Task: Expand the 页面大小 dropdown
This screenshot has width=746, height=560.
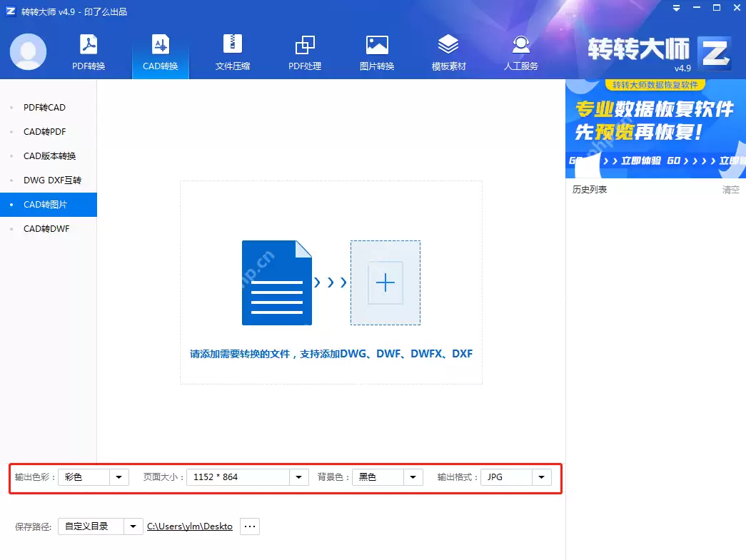Action: (298, 477)
